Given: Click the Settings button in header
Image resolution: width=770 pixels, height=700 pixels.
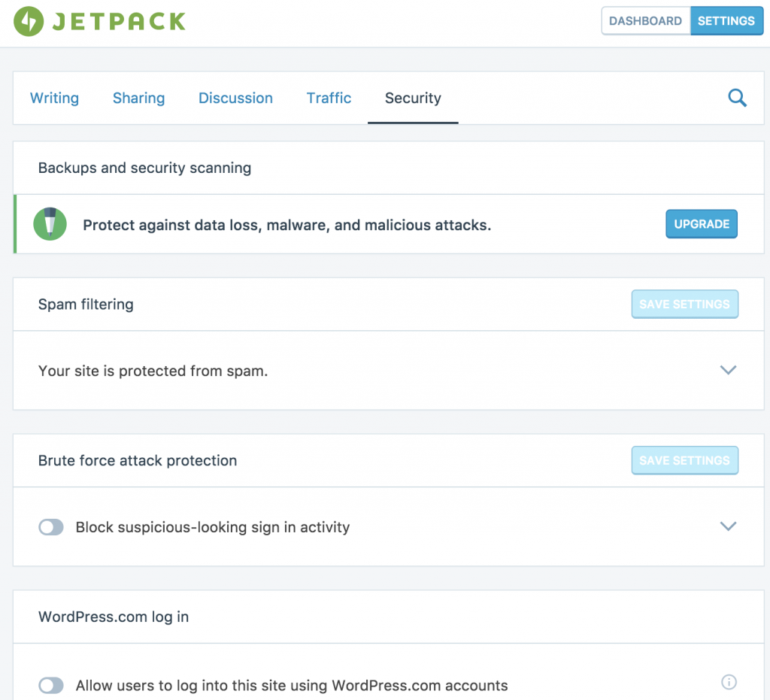Looking at the screenshot, I should click(x=726, y=21).
